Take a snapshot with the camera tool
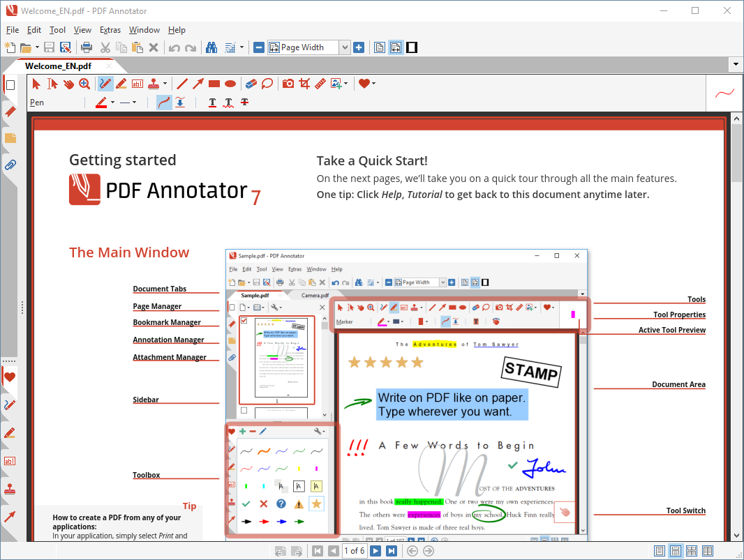The image size is (744, 560). coord(288,84)
